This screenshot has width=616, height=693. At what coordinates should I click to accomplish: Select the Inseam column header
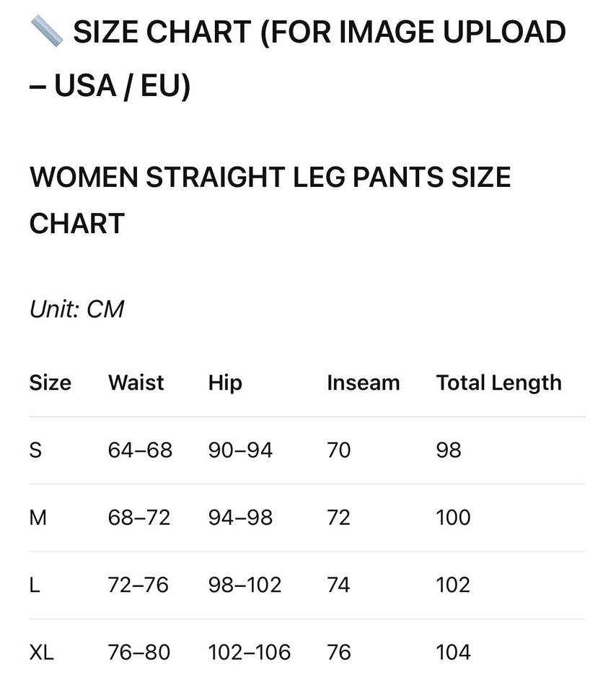coord(363,383)
